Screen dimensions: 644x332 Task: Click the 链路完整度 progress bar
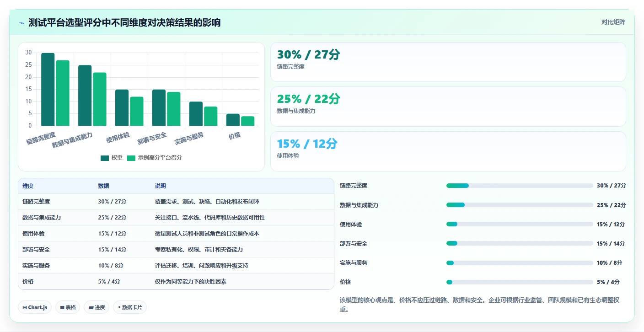(x=520, y=186)
